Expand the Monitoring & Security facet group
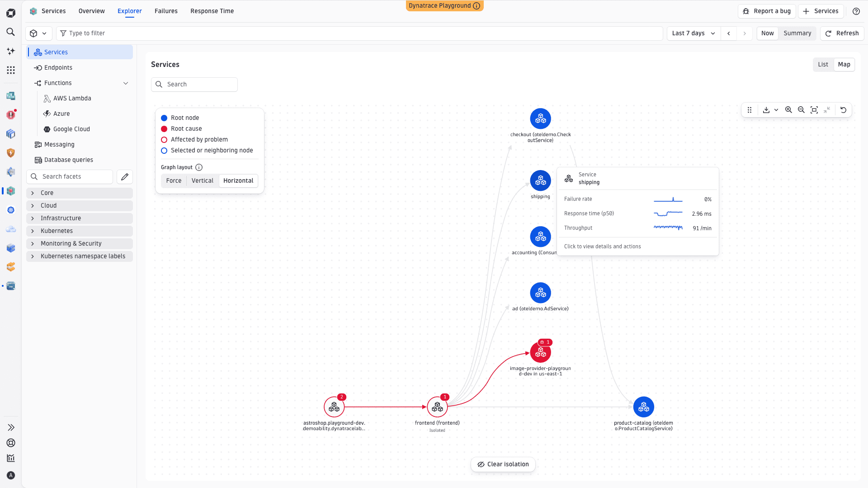 [x=80, y=244]
